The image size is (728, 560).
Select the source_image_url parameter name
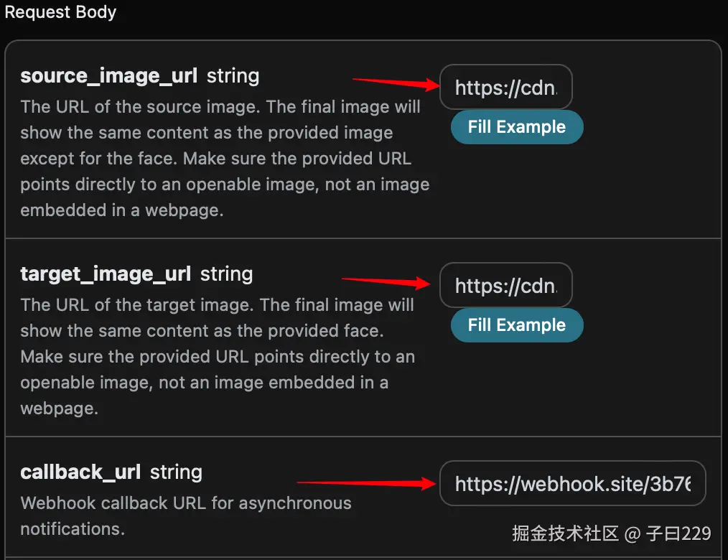click(108, 75)
